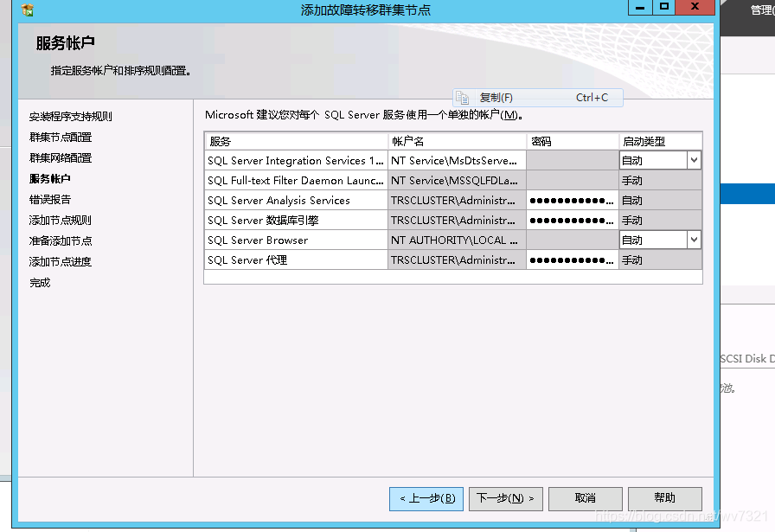Select 安装程序支持规则 step in sidebar
Viewport: 775px width, 532px height.
tap(71, 116)
